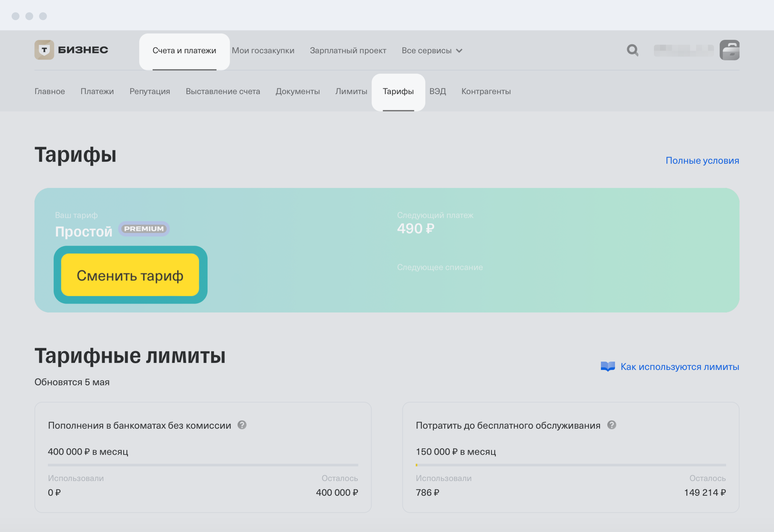The image size is (774, 532).
Task: Open the Репутация subtab
Action: (x=150, y=91)
